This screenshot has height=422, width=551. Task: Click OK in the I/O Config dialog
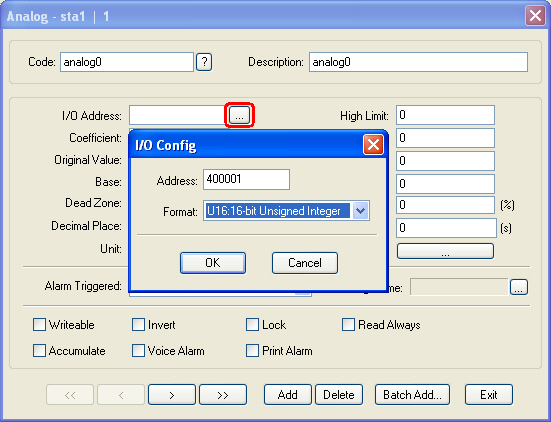coord(213,263)
